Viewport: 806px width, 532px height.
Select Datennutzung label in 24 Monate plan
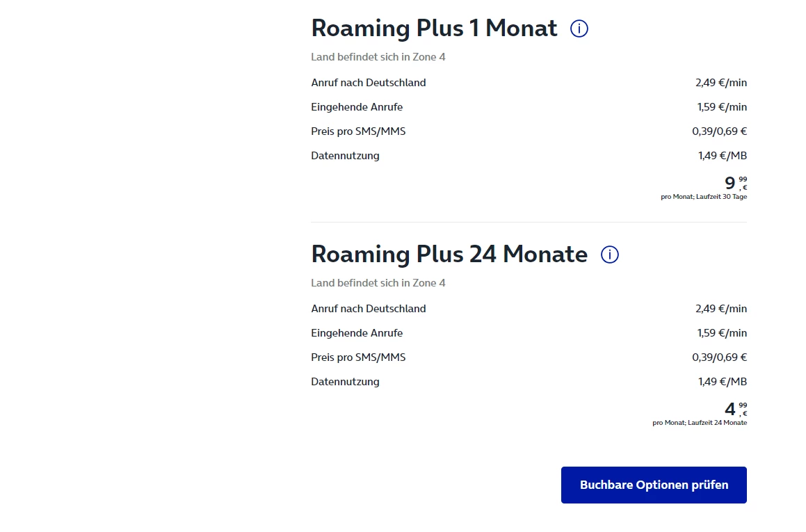pyautogui.click(x=345, y=382)
